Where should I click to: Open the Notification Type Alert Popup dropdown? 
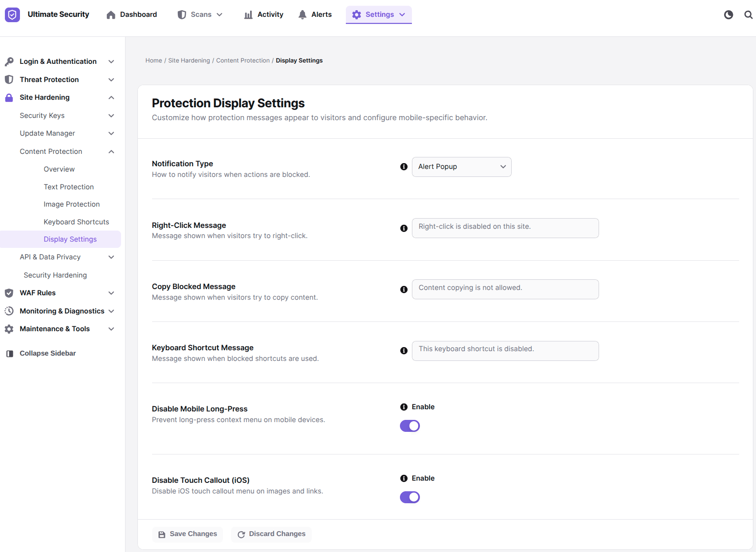tap(462, 167)
